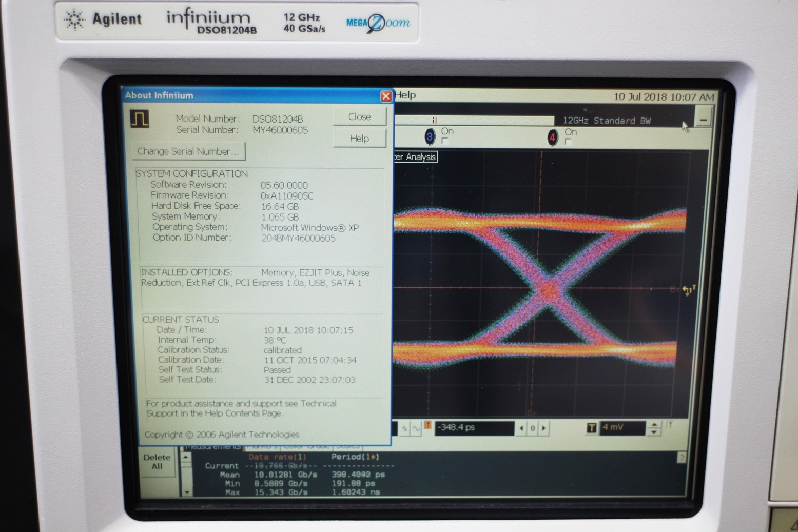This screenshot has height=532, width=798.
Task: Click the Jitter Analysis label on graticule
Action: pyautogui.click(x=416, y=157)
